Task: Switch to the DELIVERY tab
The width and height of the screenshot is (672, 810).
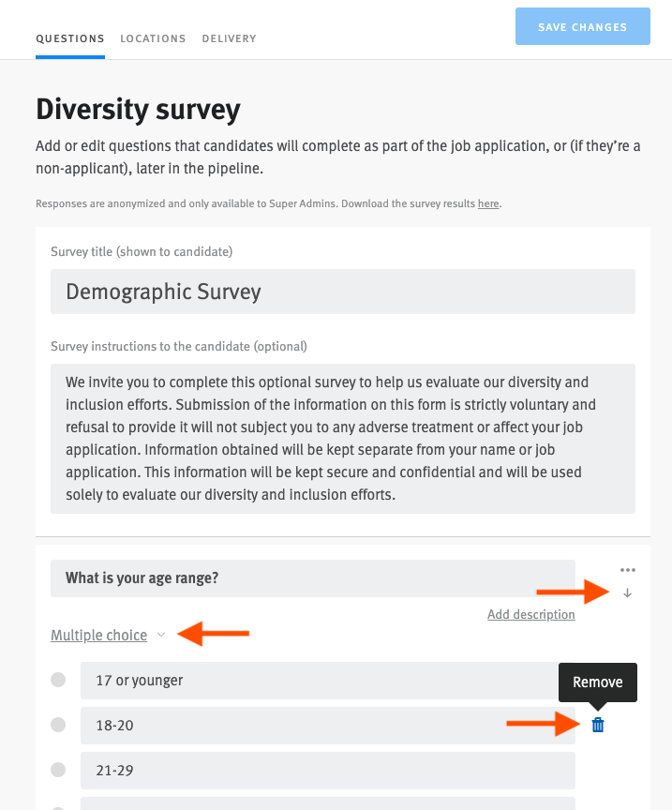Action: 229,38
